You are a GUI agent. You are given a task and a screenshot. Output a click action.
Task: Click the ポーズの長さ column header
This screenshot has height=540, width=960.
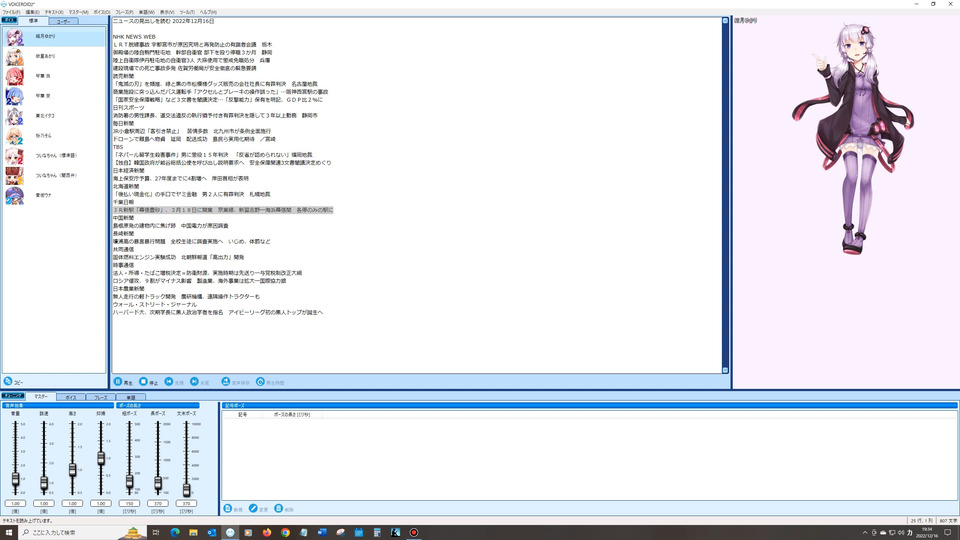point(291,414)
